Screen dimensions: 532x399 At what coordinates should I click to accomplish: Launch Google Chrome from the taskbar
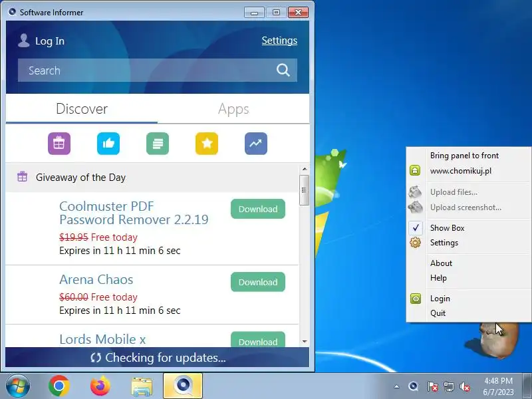(59, 386)
